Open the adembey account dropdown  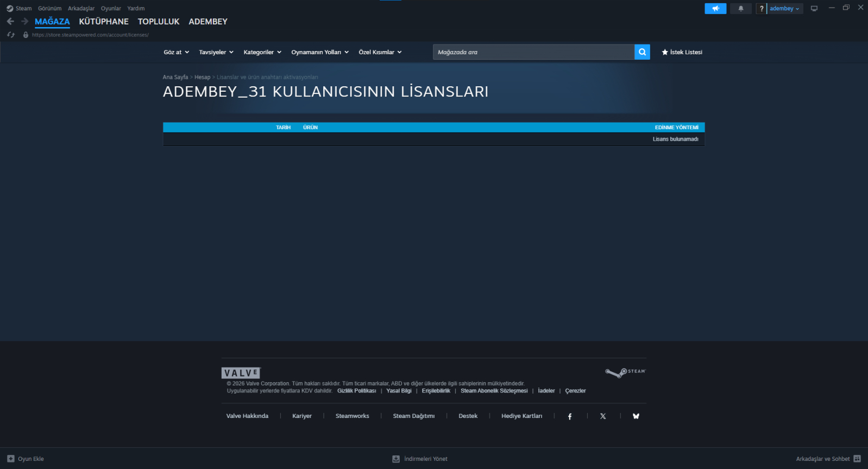point(785,8)
